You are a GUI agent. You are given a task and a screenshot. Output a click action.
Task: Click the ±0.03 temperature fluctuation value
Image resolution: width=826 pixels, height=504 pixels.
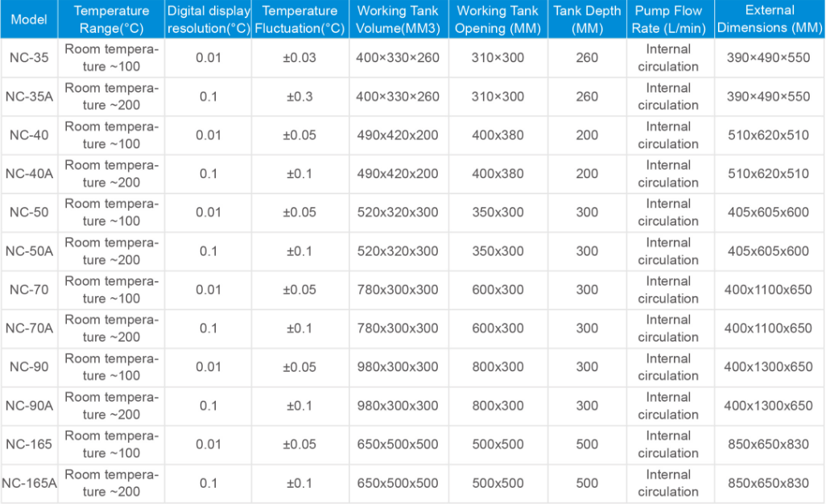pyautogui.click(x=299, y=58)
